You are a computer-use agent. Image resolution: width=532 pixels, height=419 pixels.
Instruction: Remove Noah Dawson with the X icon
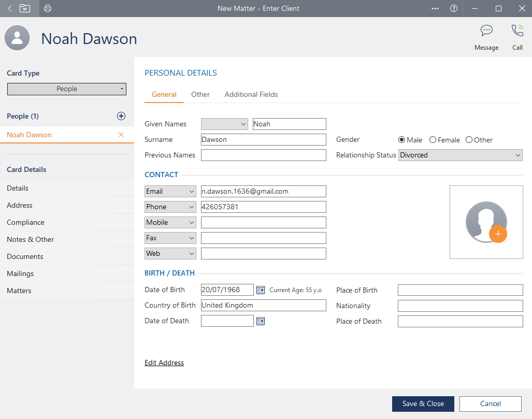click(121, 135)
